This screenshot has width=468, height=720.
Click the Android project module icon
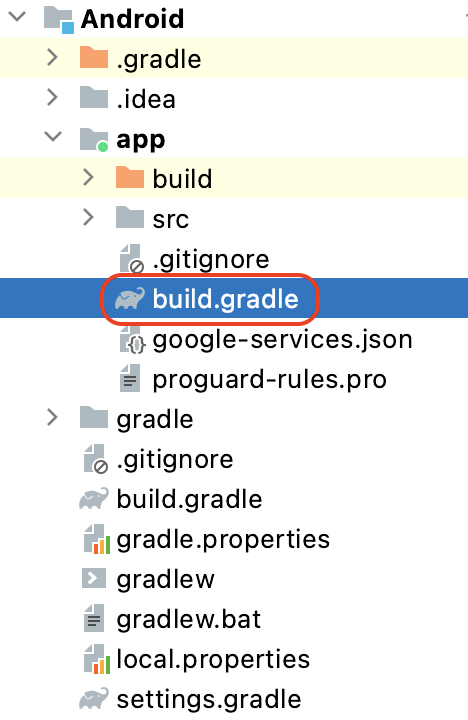pyautogui.click(x=59, y=20)
